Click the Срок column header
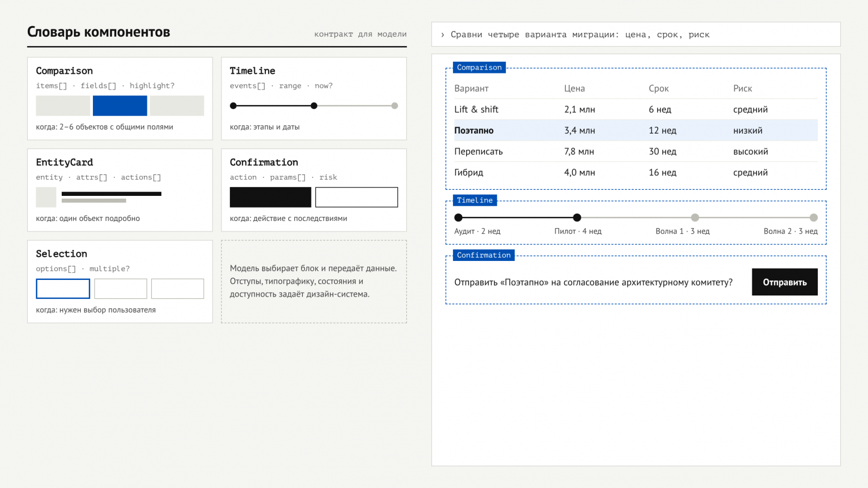This screenshot has height=488, width=868. coord(659,88)
